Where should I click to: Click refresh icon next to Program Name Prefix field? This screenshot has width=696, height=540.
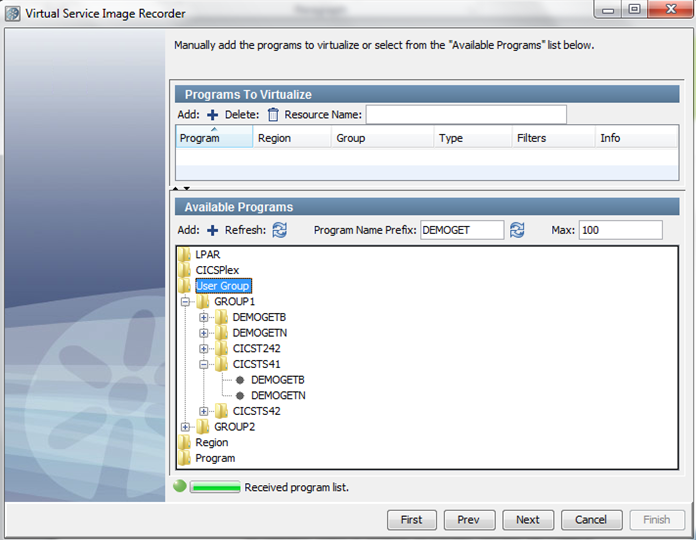coord(517,230)
